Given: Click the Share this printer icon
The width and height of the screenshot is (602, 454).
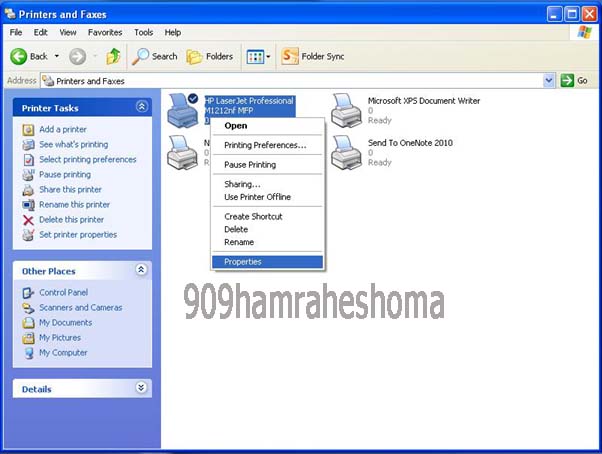Looking at the screenshot, I should click(28, 190).
